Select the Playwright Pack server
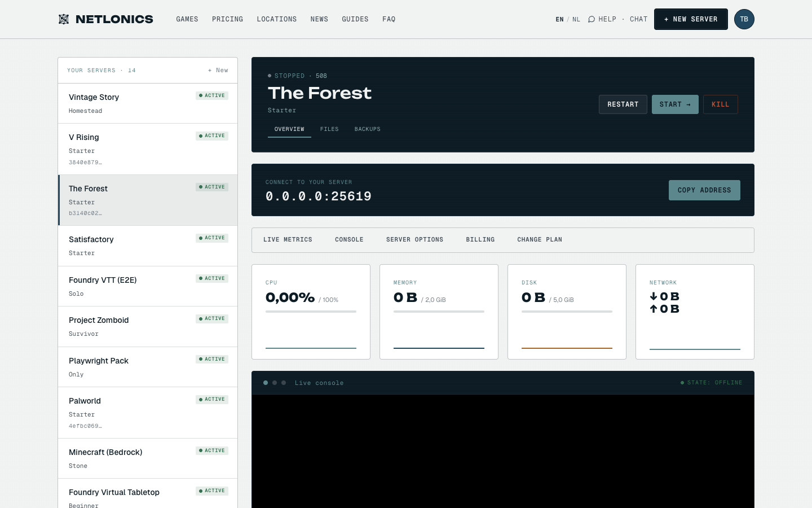This screenshot has width=812, height=508. tap(148, 367)
